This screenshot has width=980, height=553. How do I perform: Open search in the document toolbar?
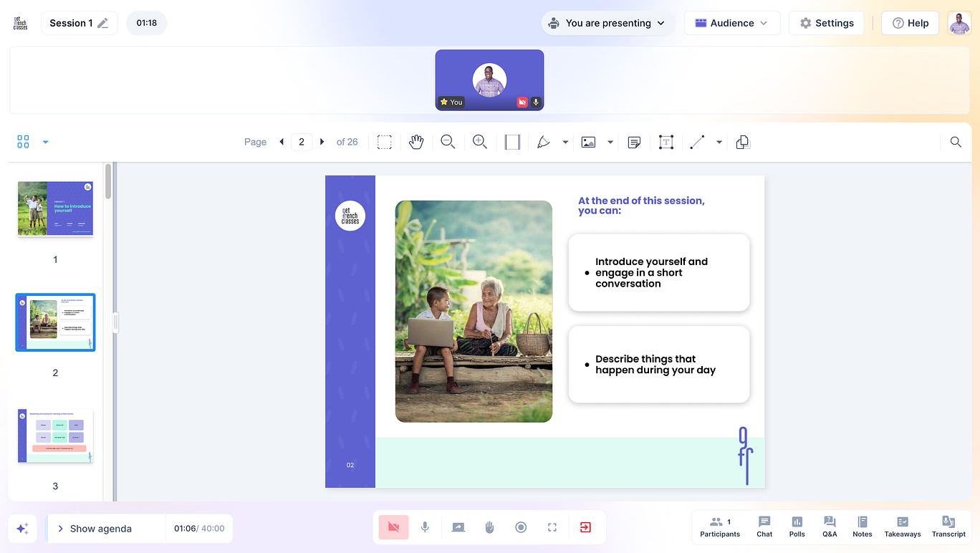(956, 142)
